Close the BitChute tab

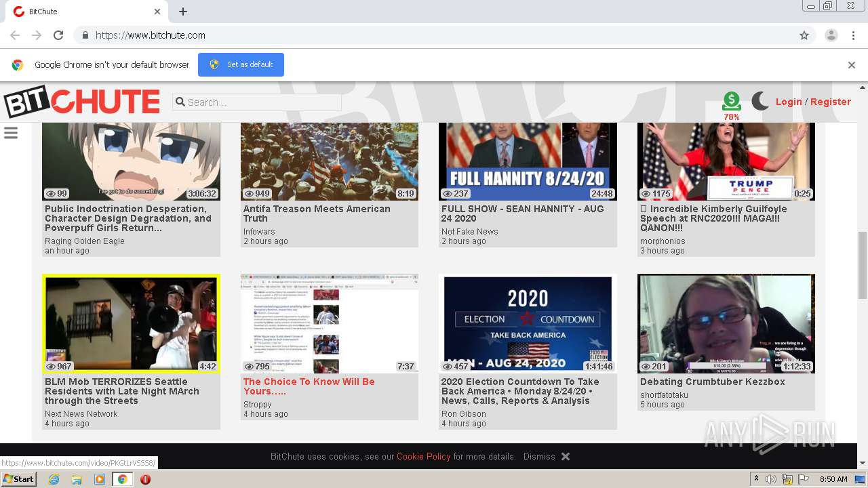click(x=157, y=12)
